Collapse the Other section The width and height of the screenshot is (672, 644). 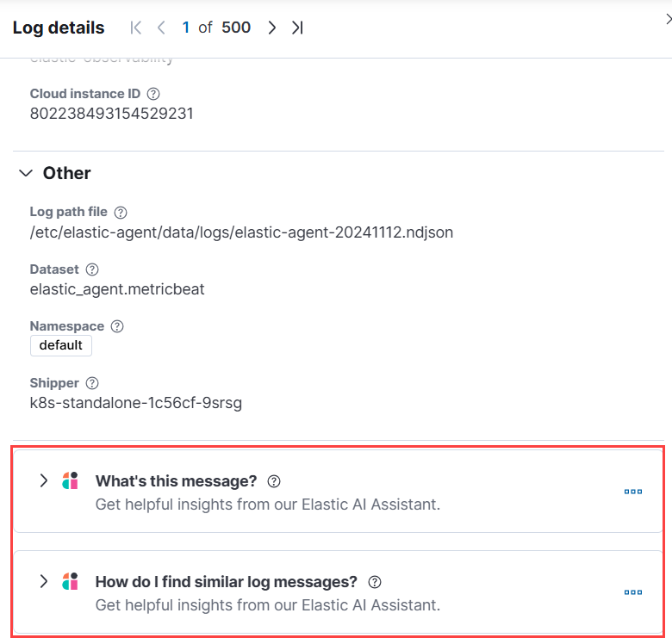26,173
